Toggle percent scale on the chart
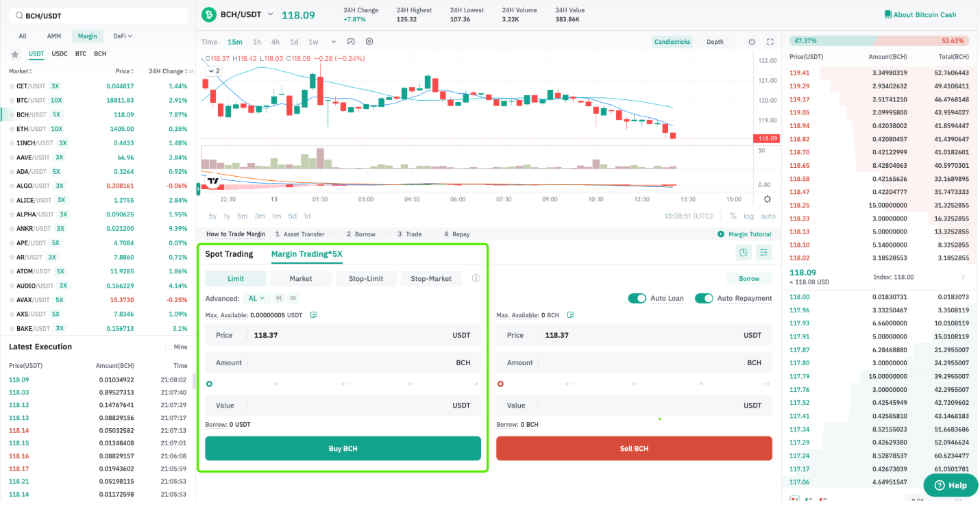980x509 pixels. (x=733, y=216)
